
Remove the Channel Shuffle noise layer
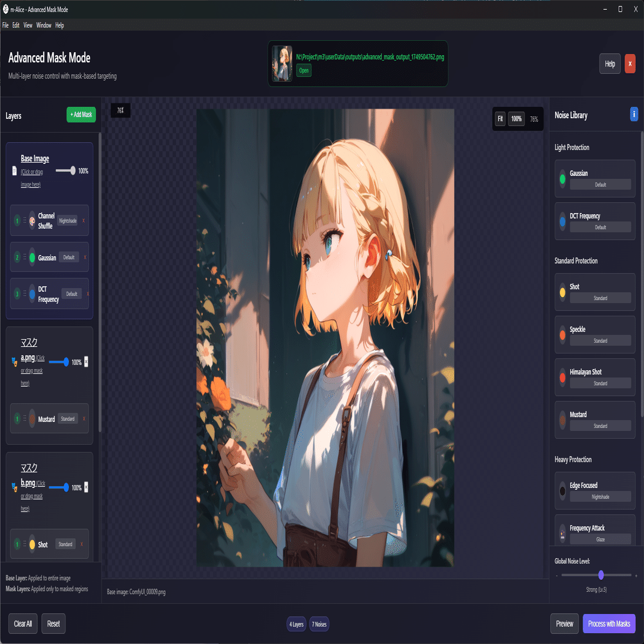click(84, 220)
